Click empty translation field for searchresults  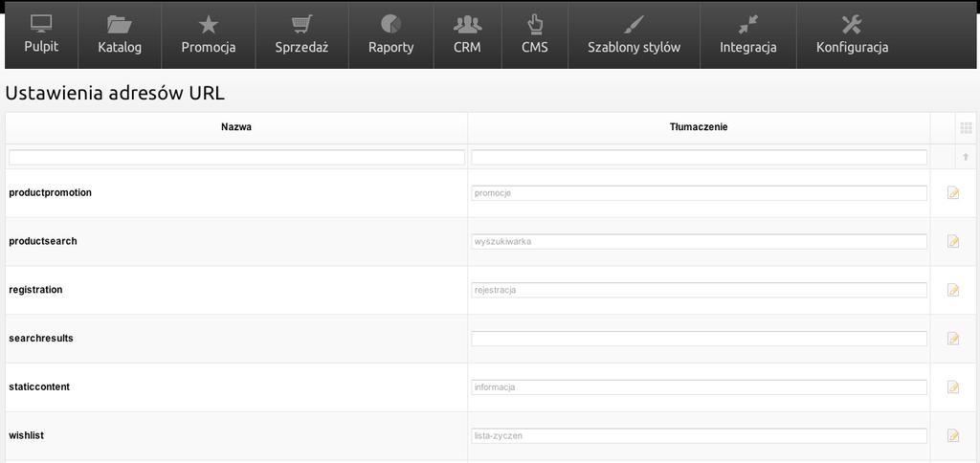[x=699, y=339]
